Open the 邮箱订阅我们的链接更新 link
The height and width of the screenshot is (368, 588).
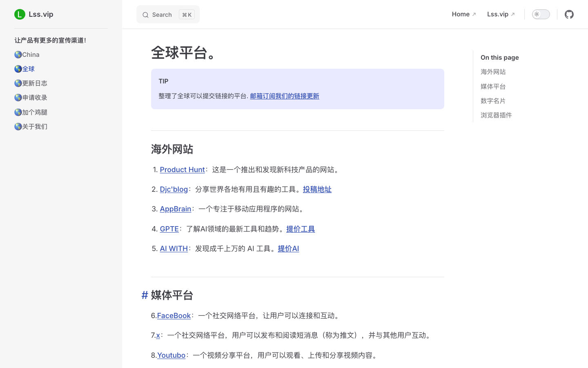point(284,96)
